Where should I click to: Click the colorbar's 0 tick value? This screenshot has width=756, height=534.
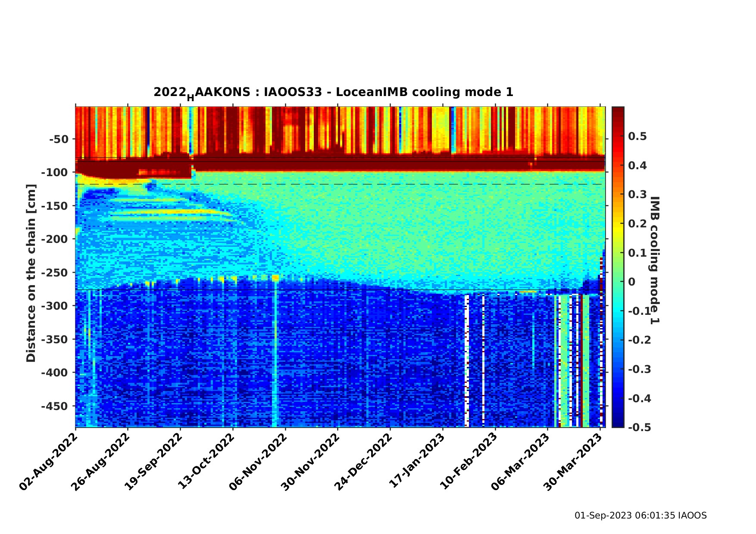[x=632, y=282]
